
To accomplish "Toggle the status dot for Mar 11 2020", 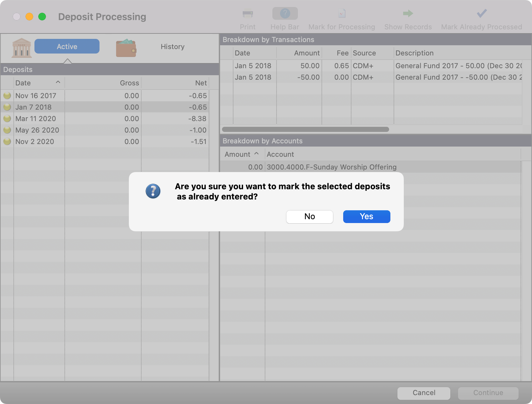I will click(7, 118).
